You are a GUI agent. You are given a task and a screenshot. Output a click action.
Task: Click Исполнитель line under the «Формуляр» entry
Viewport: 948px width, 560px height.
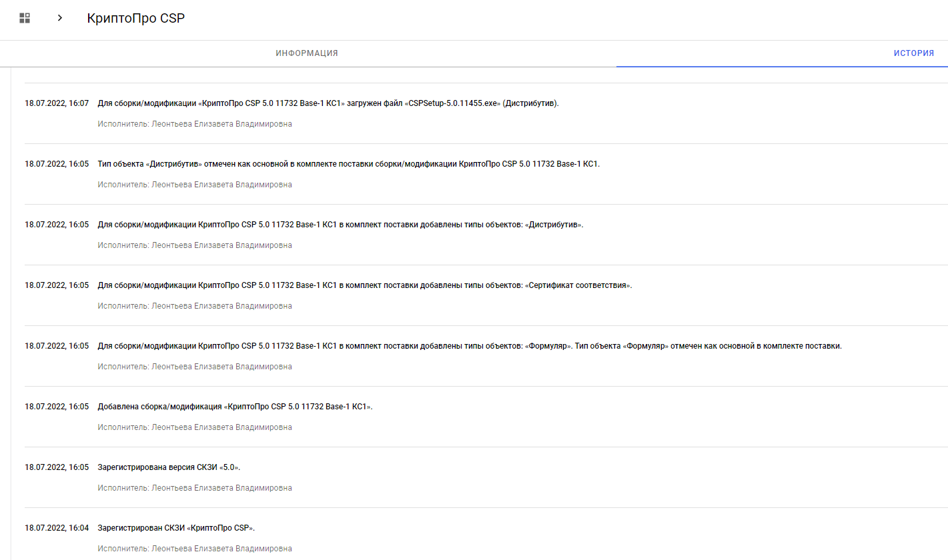pos(195,367)
